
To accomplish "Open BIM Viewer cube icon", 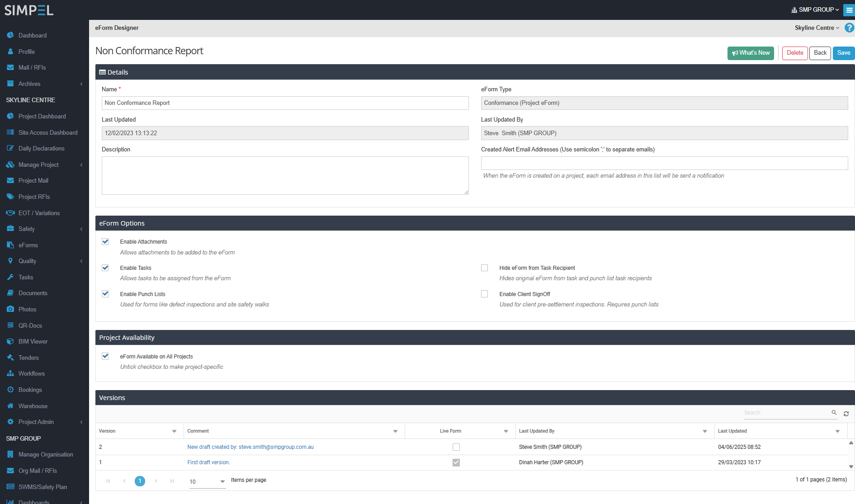I will point(10,341).
